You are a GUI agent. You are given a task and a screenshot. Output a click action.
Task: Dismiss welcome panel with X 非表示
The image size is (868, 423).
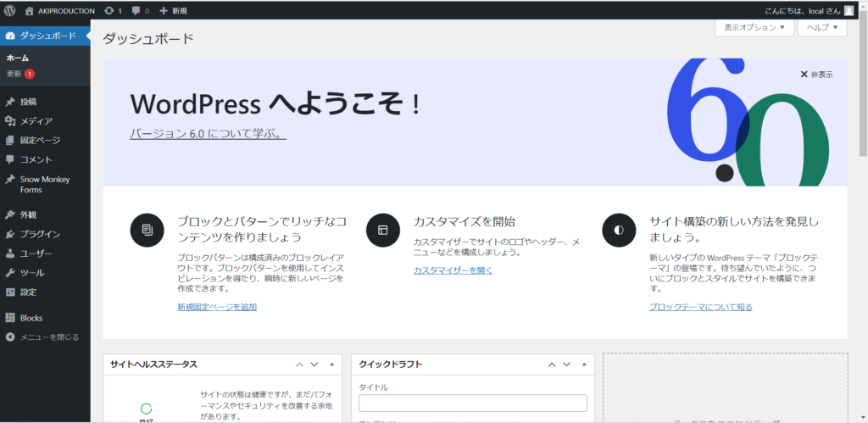tap(816, 75)
